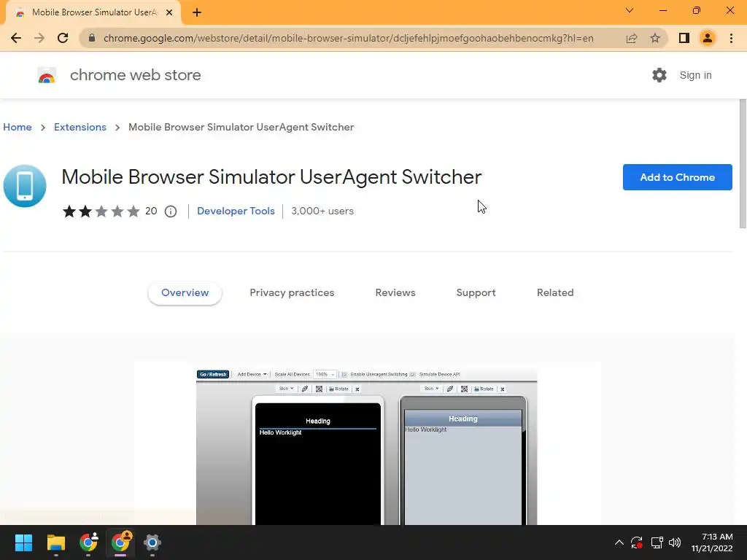The image size is (747, 560).
Task: Open a new browser tab
Action: pyautogui.click(x=197, y=12)
